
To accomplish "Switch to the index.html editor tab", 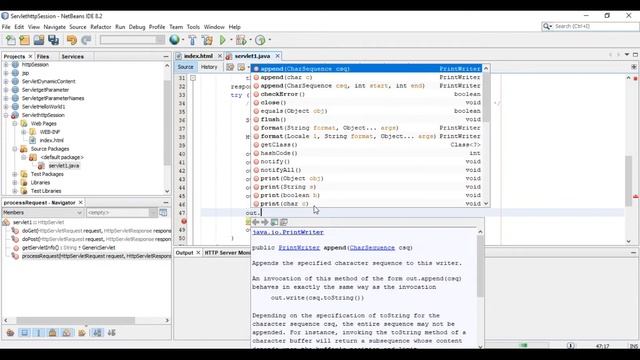I will (x=198, y=56).
